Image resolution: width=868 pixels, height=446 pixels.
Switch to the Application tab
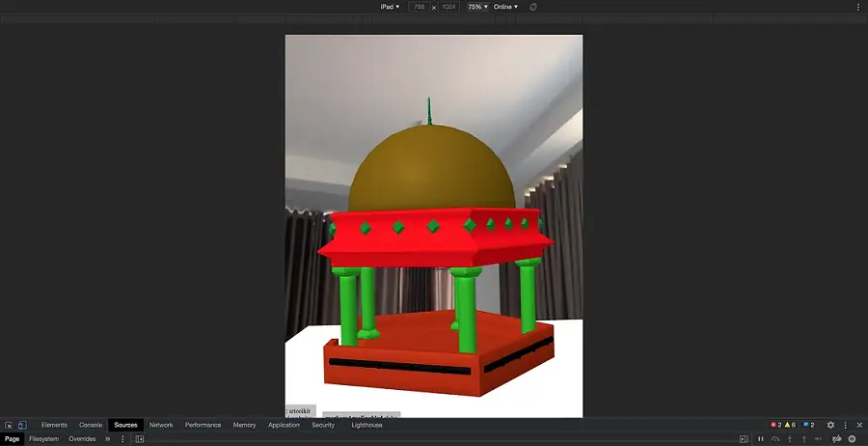[x=284, y=425]
